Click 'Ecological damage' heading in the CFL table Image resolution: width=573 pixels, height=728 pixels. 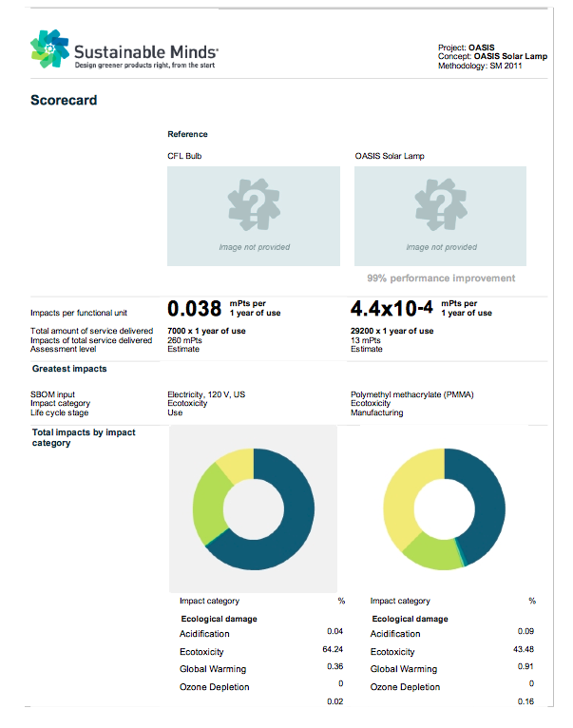220,619
